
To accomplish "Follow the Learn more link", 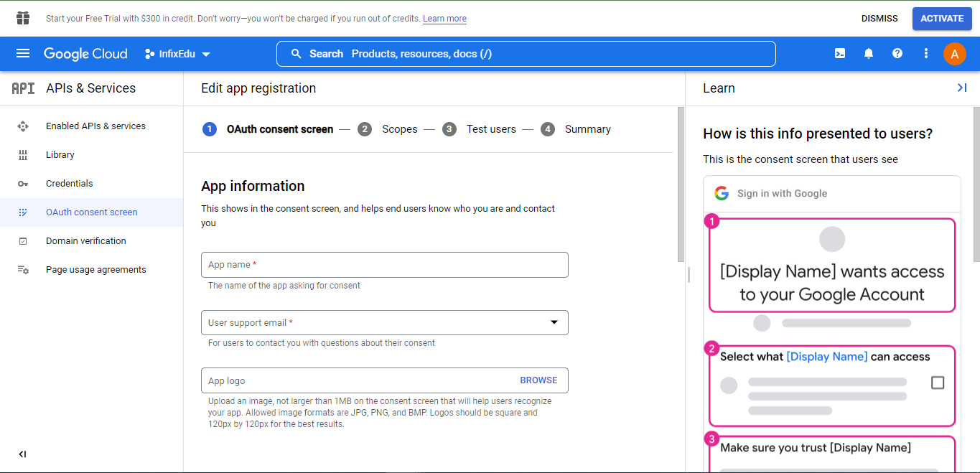I will click(444, 19).
